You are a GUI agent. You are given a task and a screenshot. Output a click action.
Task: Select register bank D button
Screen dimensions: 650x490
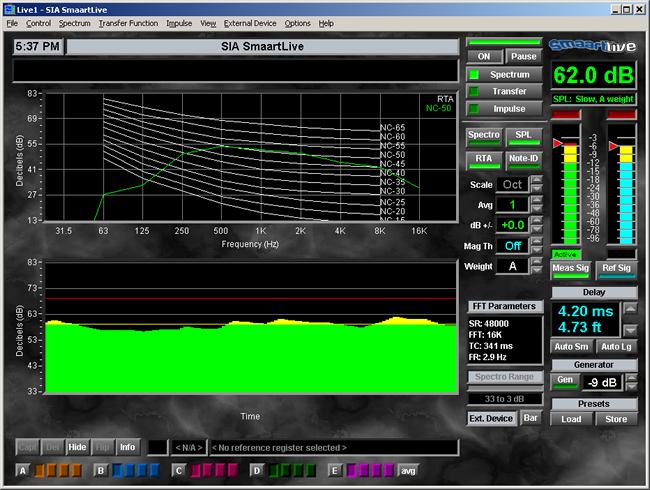tap(257, 471)
